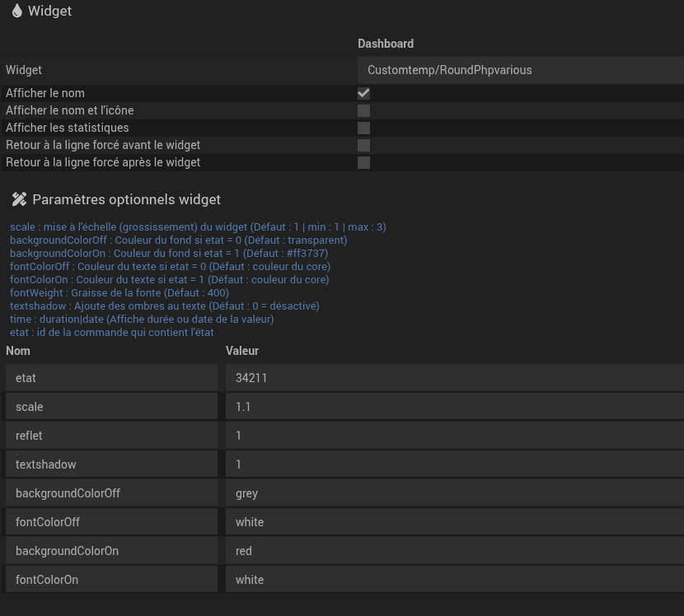
Task: Edit the backgroundColorOn value red
Action: pos(453,551)
